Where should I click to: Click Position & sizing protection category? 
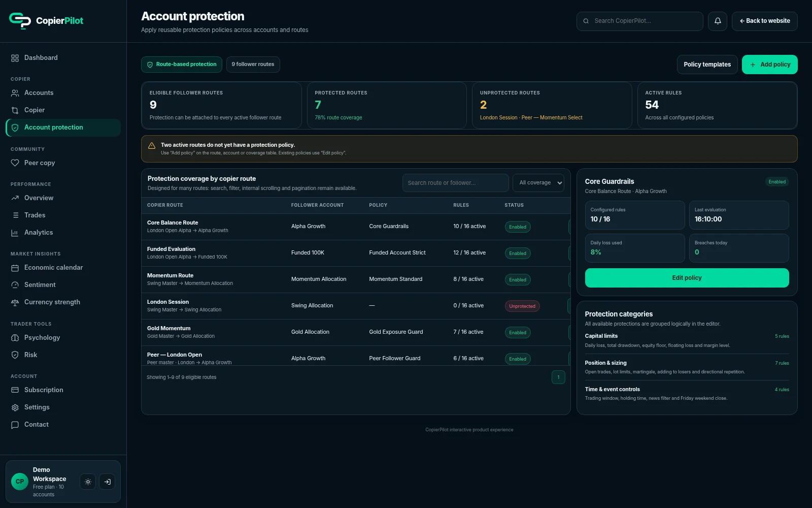(x=687, y=367)
